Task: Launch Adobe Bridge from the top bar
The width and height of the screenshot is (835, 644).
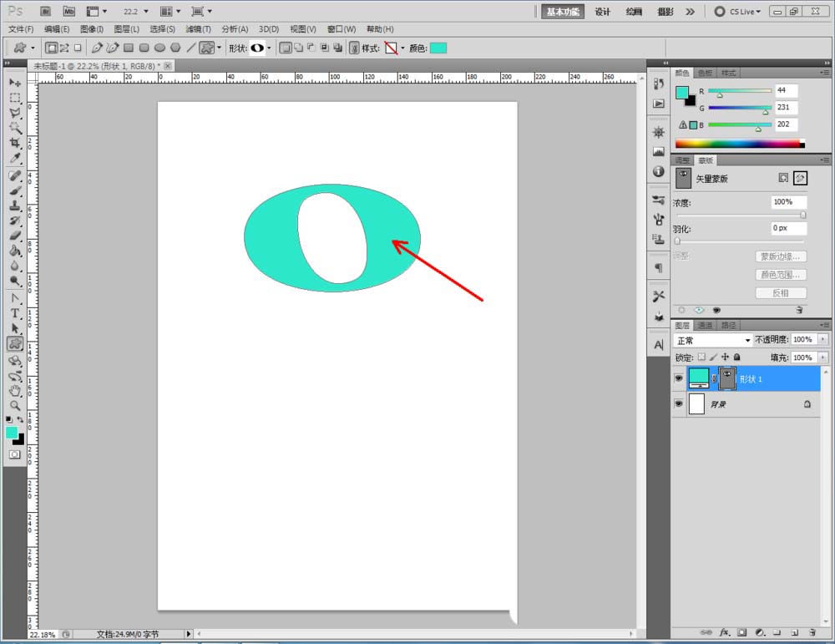Action: click(46, 11)
